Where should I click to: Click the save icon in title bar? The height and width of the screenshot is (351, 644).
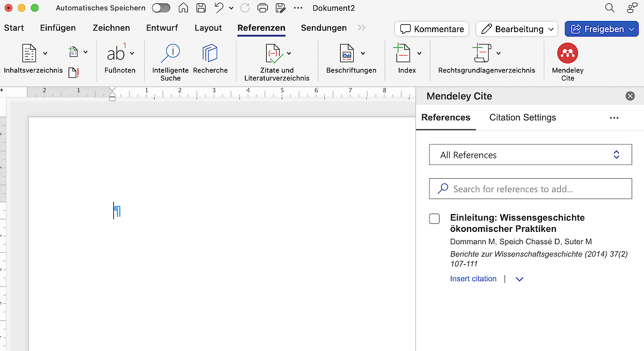[201, 8]
